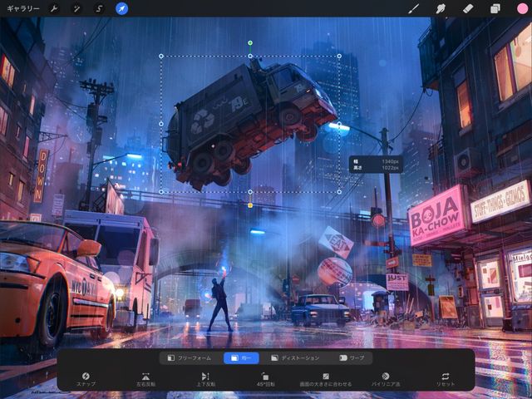Open the pink active color swatch

click(x=523, y=8)
